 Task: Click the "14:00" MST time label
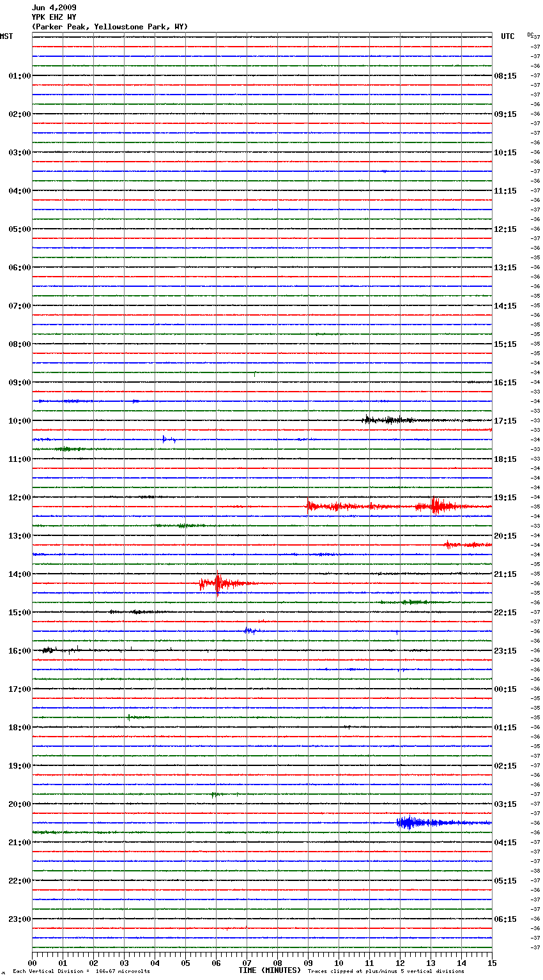pyautogui.click(x=20, y=574)
